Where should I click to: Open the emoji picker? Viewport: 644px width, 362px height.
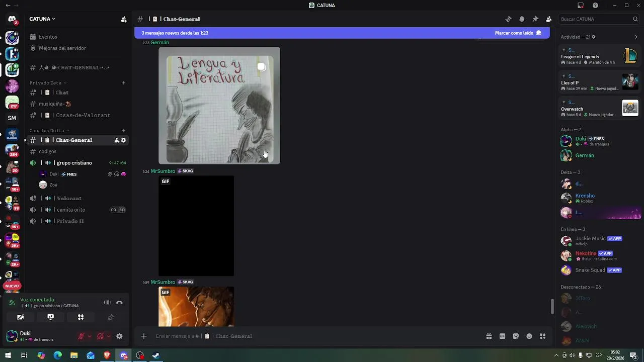529,336
